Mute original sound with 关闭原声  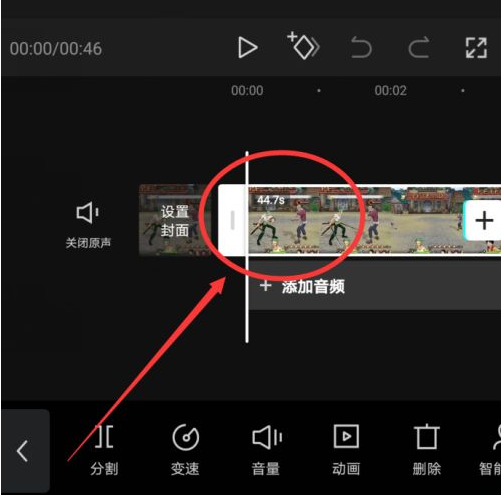point(88,225)
